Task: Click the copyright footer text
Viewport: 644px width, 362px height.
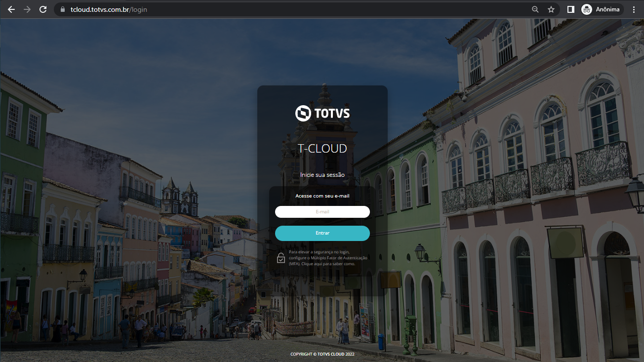Action: (322, 354)
